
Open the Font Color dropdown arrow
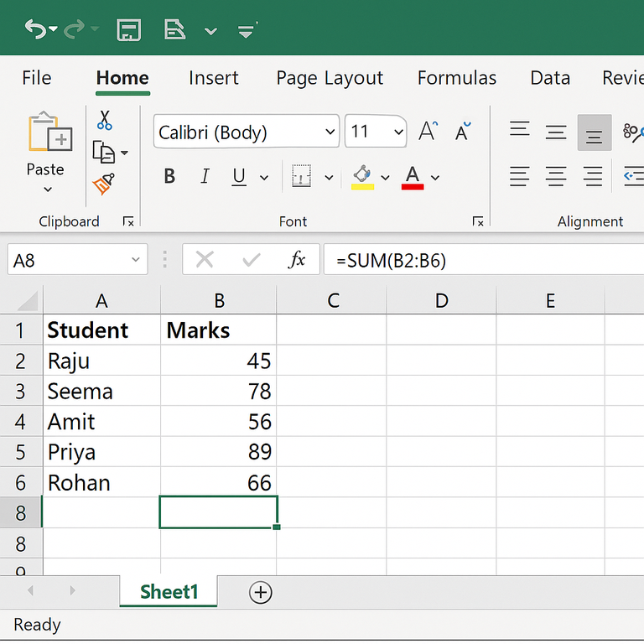pyautogui.click(x=435, y=178)
